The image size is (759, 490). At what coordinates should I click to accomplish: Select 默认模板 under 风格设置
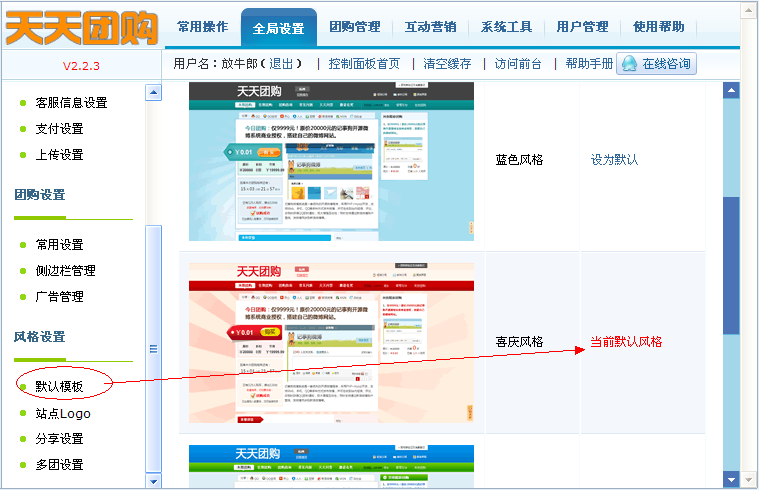59,386
